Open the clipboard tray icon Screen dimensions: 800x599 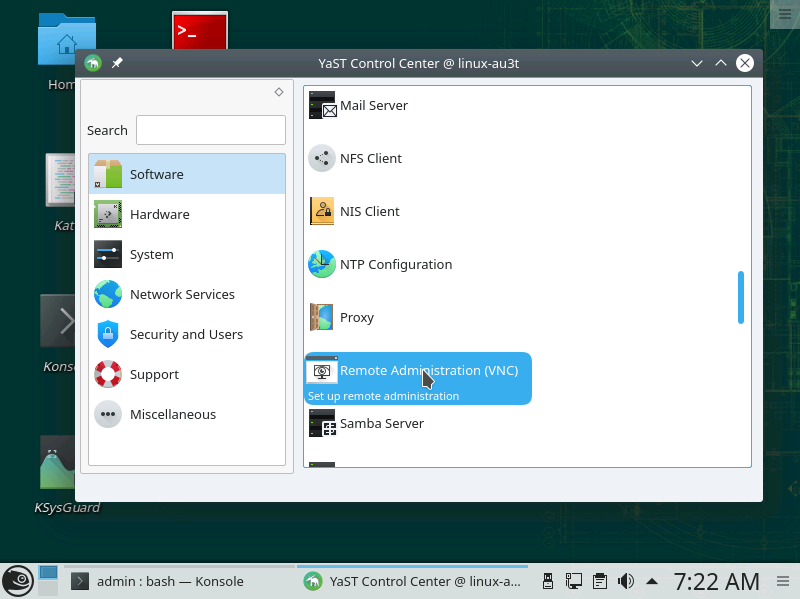pyautogui.click(x=600, y=581)
